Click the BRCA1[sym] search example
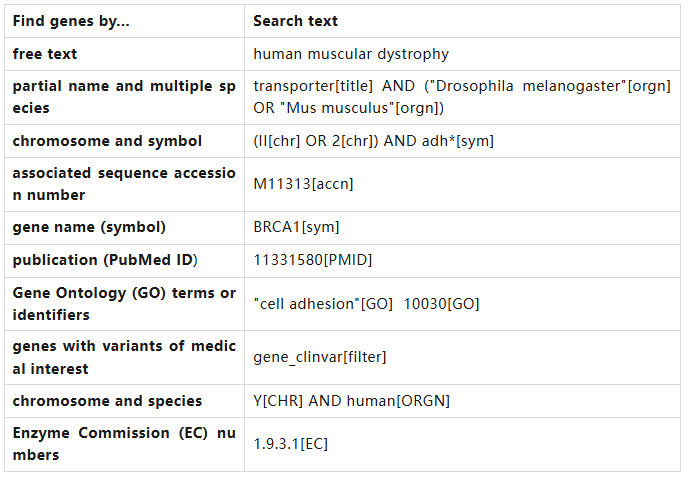Viewport: 689px width, 480px height. click(x=296, y=227)
